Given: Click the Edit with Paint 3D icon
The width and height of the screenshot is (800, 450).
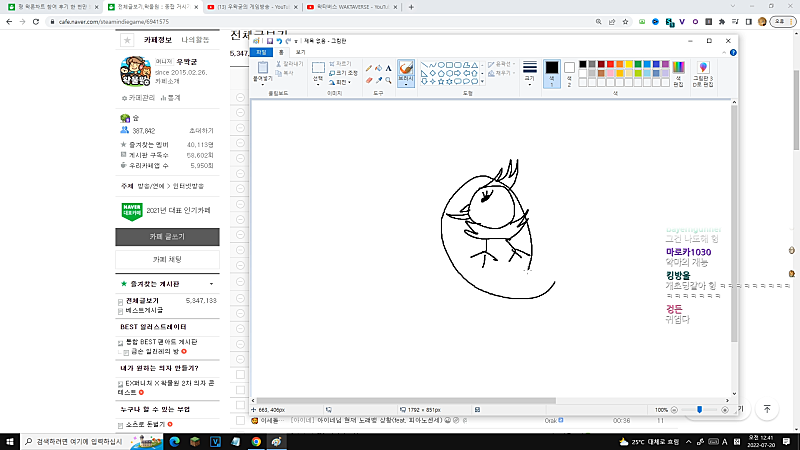Looking at the screenshot, I should click(702, 73).
